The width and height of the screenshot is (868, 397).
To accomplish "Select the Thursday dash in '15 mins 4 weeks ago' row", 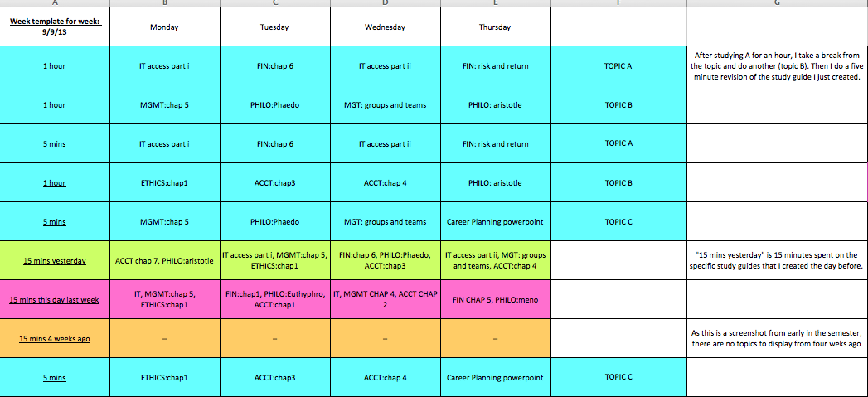I will [x=495, y=338].
